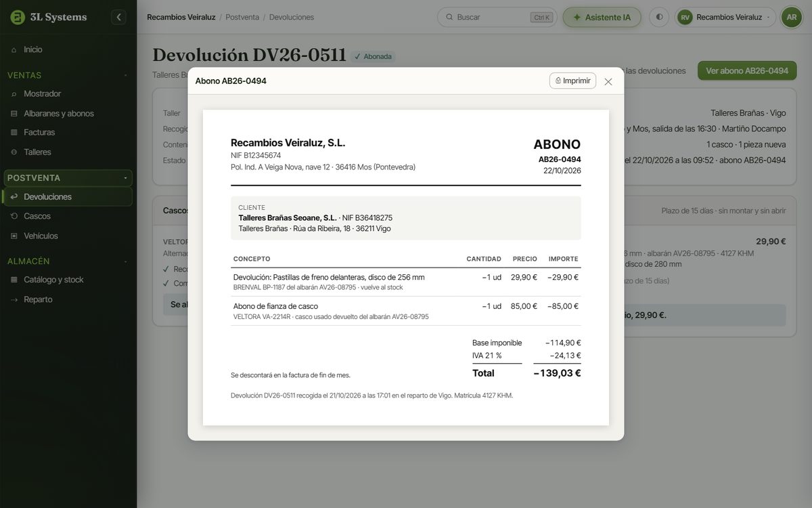Click the CONCEPTO column header
The width and height of the screenshot is (812, 508).
coord(252,259)
